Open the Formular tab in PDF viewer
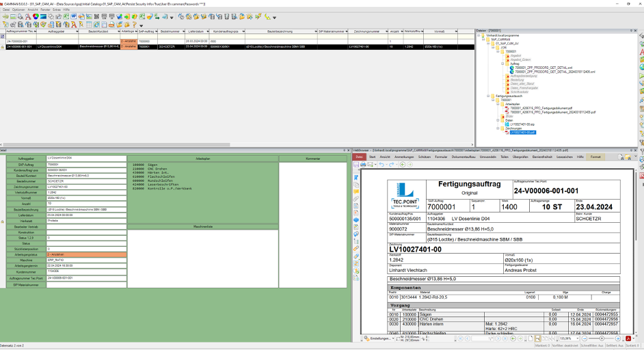644x350 pixels. (441, 157)
